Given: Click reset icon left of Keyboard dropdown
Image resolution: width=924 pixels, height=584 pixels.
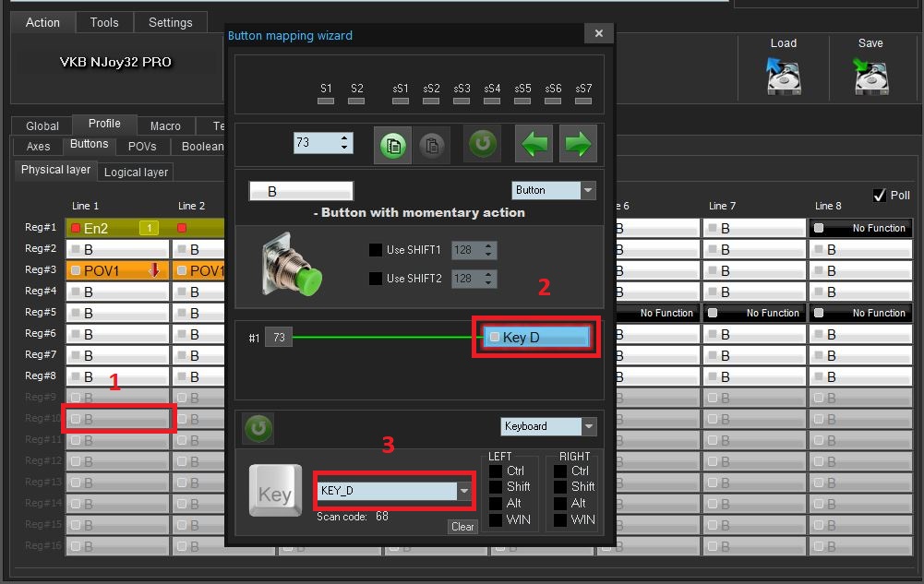Looking at the screenshot, I should (x=258, y=427).
